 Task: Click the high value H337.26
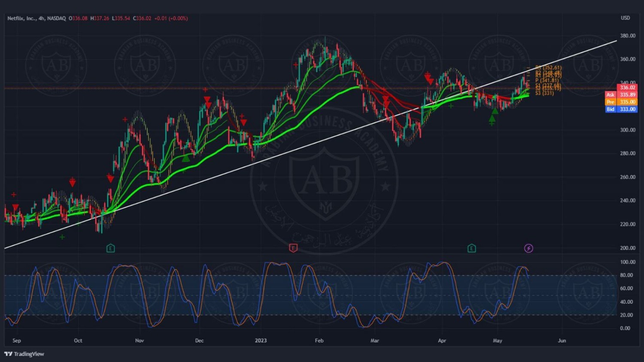[100, 18]
